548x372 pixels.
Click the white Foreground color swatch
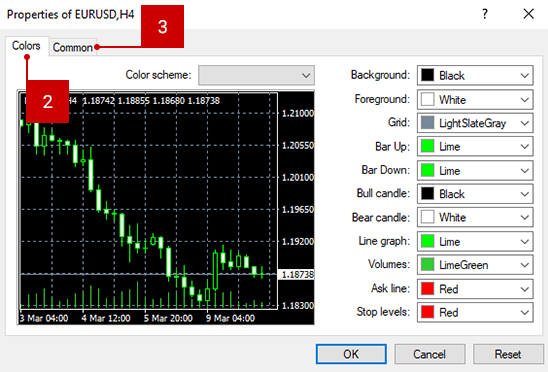427,99
